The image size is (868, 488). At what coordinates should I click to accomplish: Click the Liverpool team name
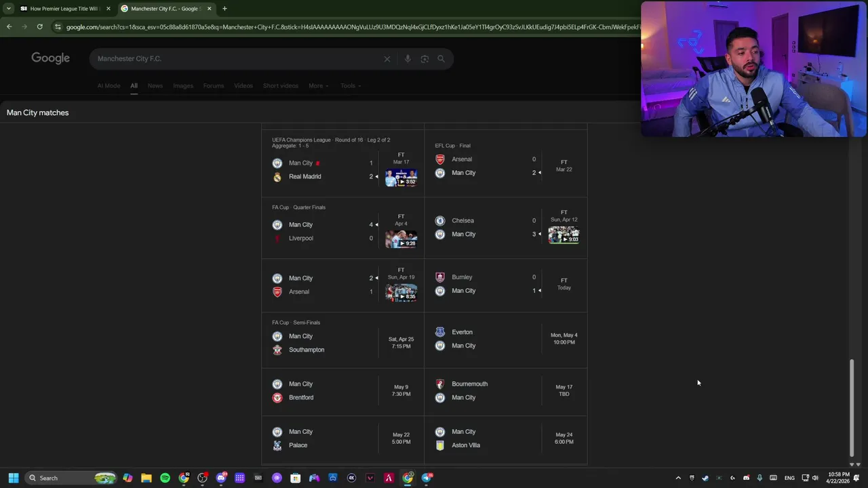301,238
